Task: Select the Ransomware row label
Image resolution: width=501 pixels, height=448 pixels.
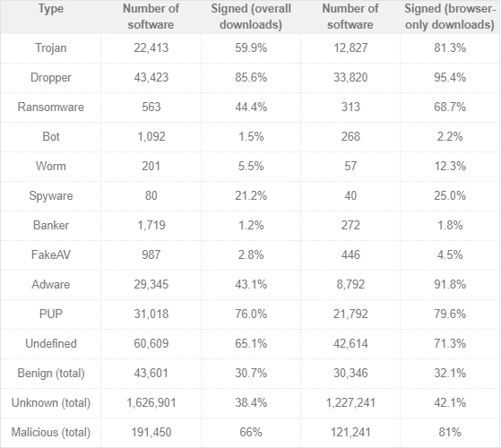Action: 51,107
